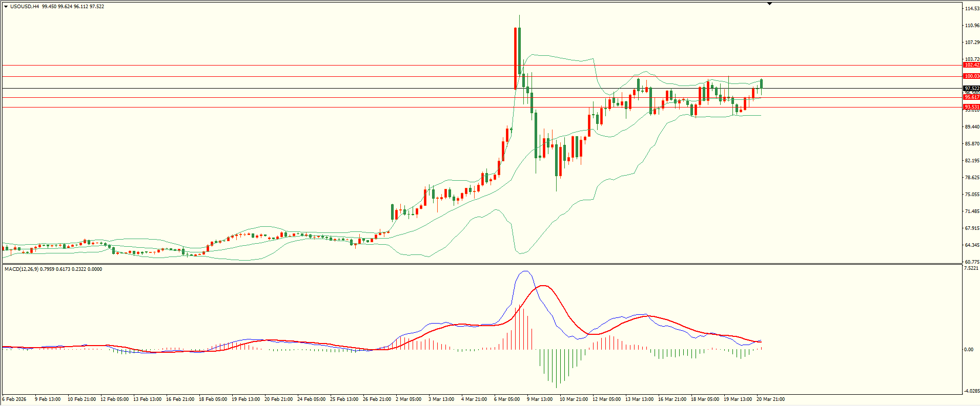Screen dimensions: 980x406
Task: Click the red 95.617 price level tag
Action: click(x=971, y=97)
